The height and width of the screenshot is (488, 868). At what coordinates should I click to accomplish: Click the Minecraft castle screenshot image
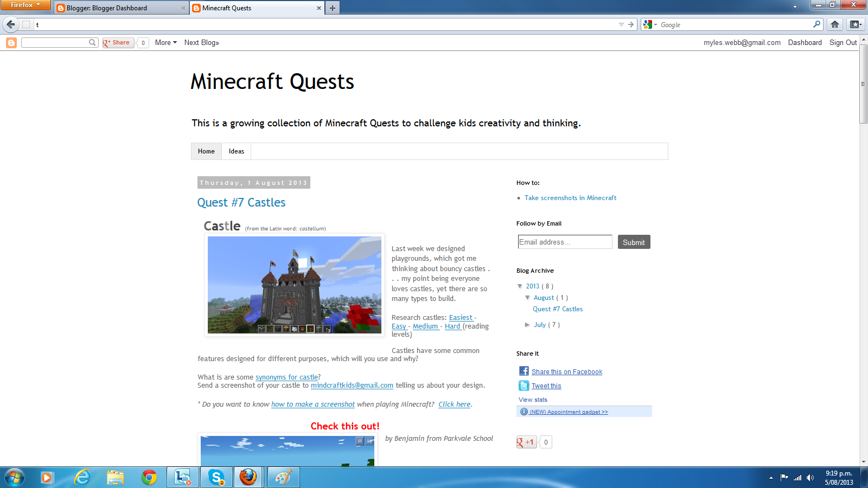[295, 285]
